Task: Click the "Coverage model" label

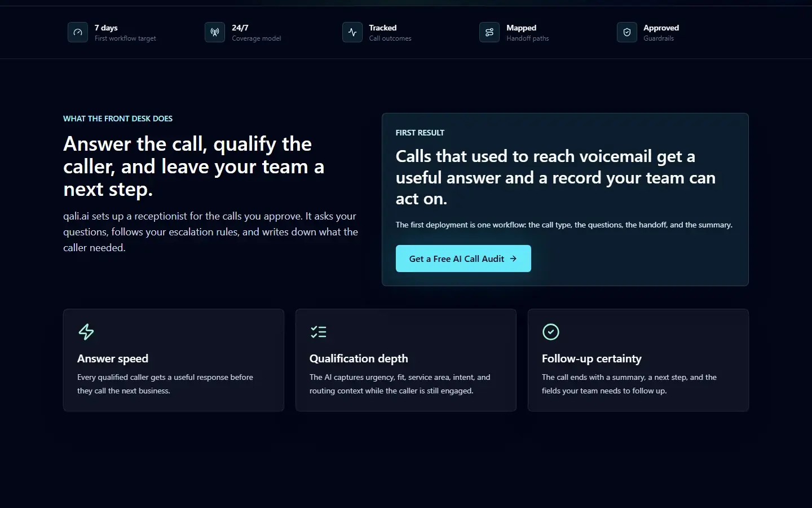Action: pos(257,38)
